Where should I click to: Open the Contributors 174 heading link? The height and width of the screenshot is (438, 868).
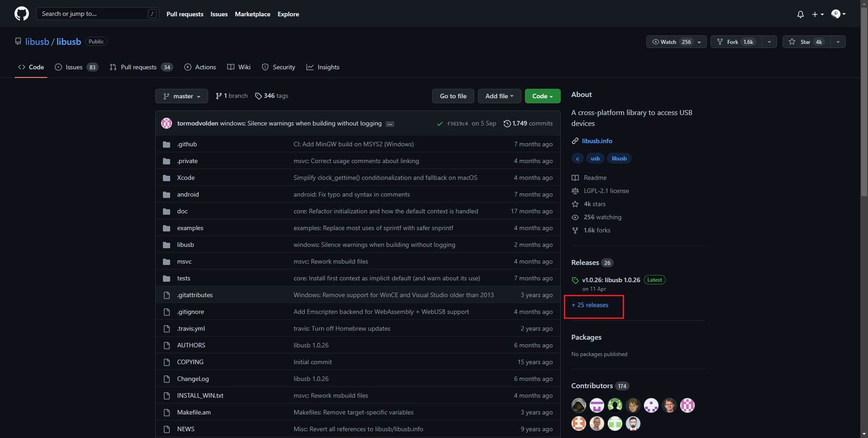[600, 386]
